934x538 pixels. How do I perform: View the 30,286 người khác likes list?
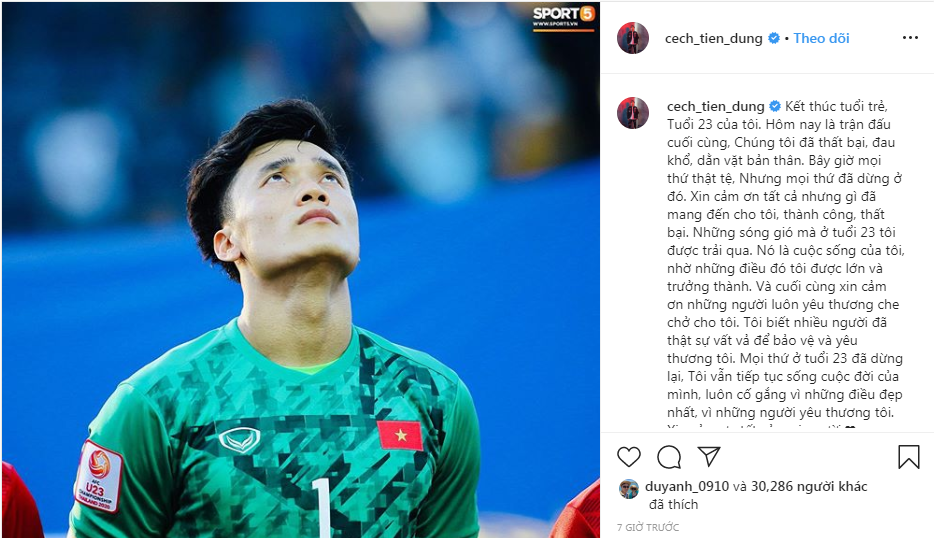point(809,486)
